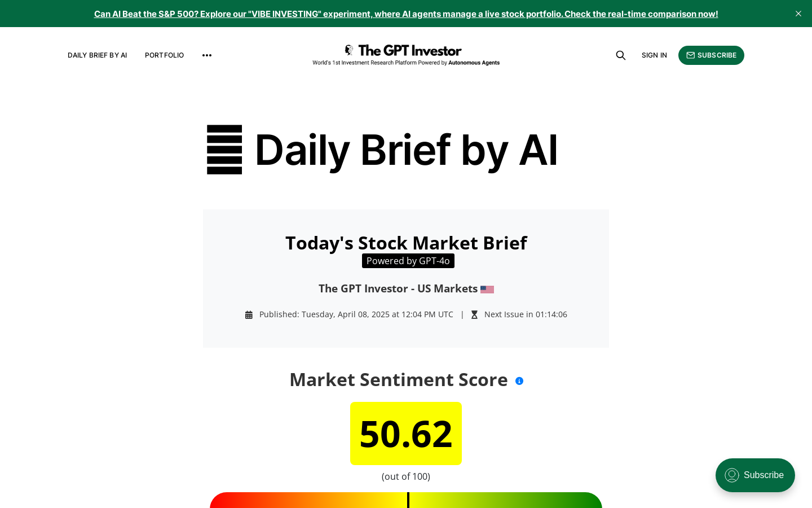Click the US flag icon

487,290
